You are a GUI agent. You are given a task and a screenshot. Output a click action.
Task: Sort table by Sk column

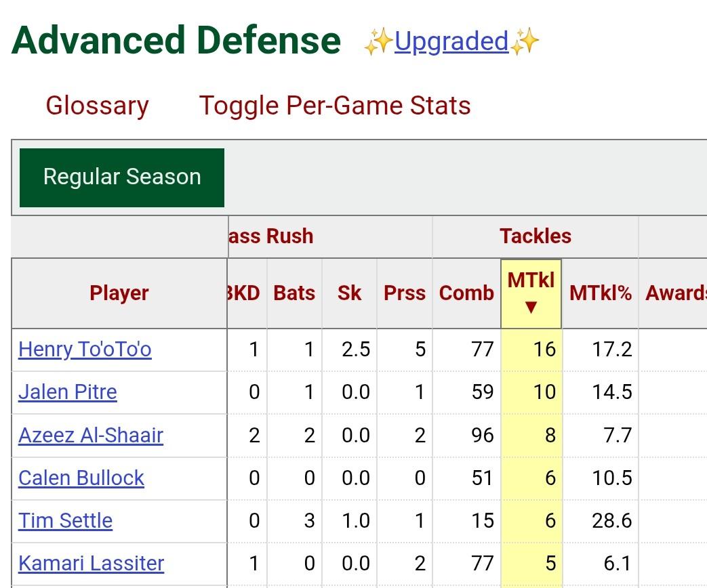click(x=349, y=293)
